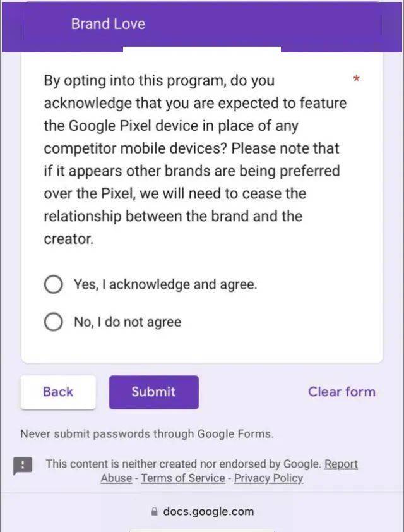Click the red required asterisk
This screenshot has width=404, height=532.
point(356,80)
